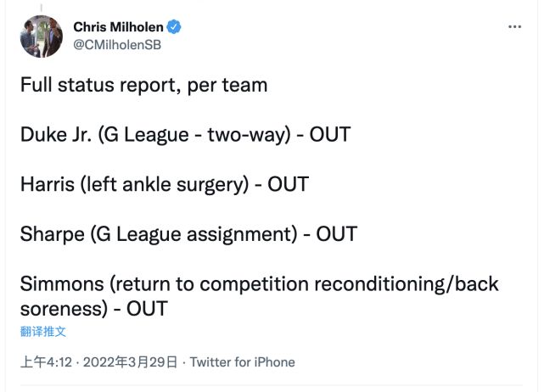
Task: Click the display name "Chris Milholen"
Action: pyautogui.click(x=119, y=27)
